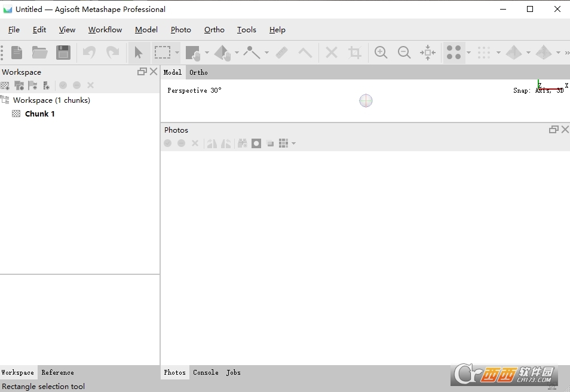The image size is (570, 392).
Task: Open the Draw Polyline tool dropdown arrow
Action: (x=266, y=53)
